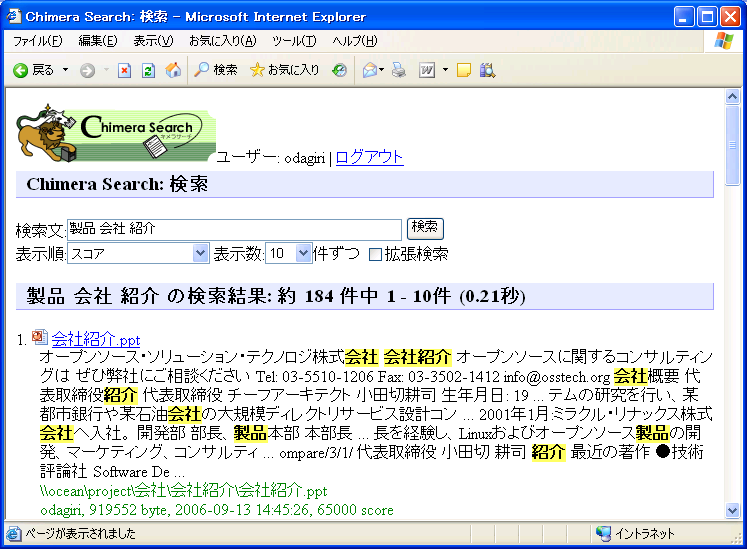Click the scrollbar up arrow
Image resolution: width=747 pixels, height=549 pixels.
(732, 97)
